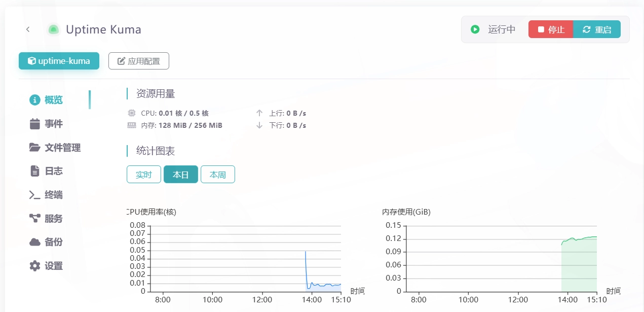Click the 内存使用(GiB) chart title
The image size is (644, 312).
click(406, 212)
